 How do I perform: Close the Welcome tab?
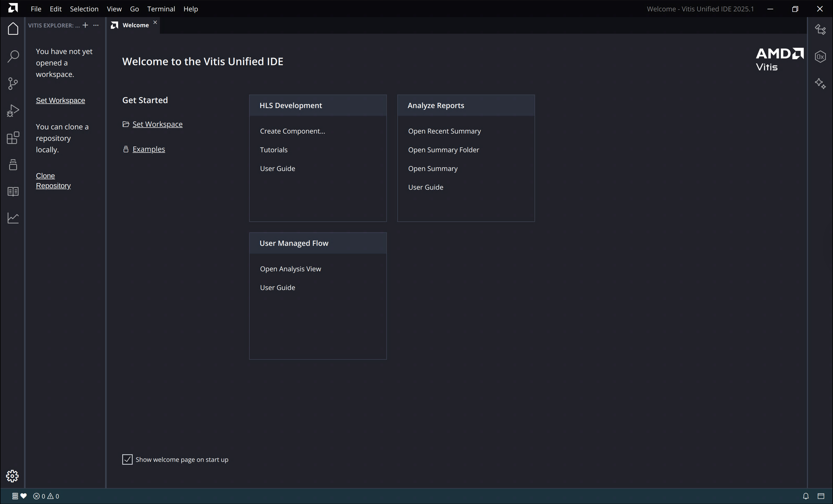(x=155, y=22)
